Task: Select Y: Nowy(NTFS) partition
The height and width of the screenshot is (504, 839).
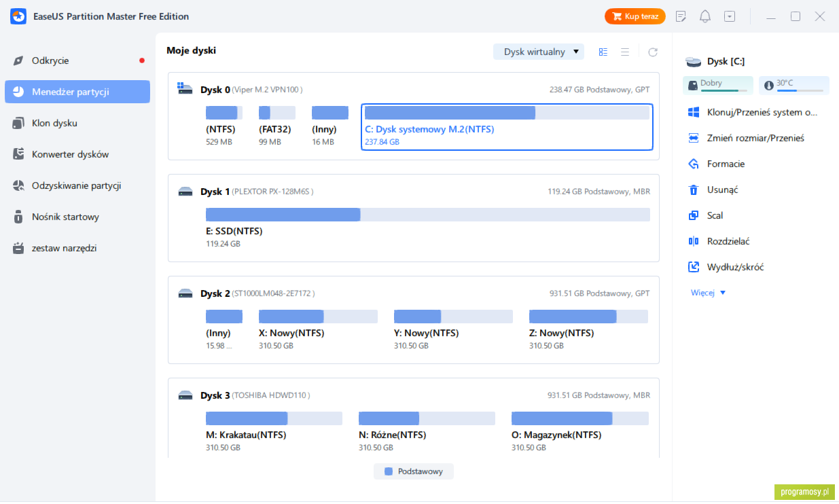Action: click(453, 330)
